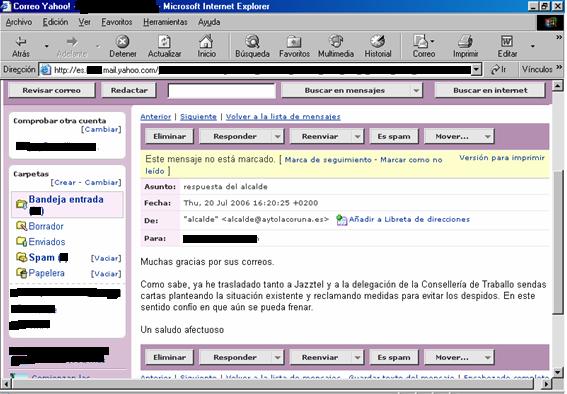This screenshot has width=567, height=394.
Task: Open the Favoritos menu
Action: tap(116, 22)
